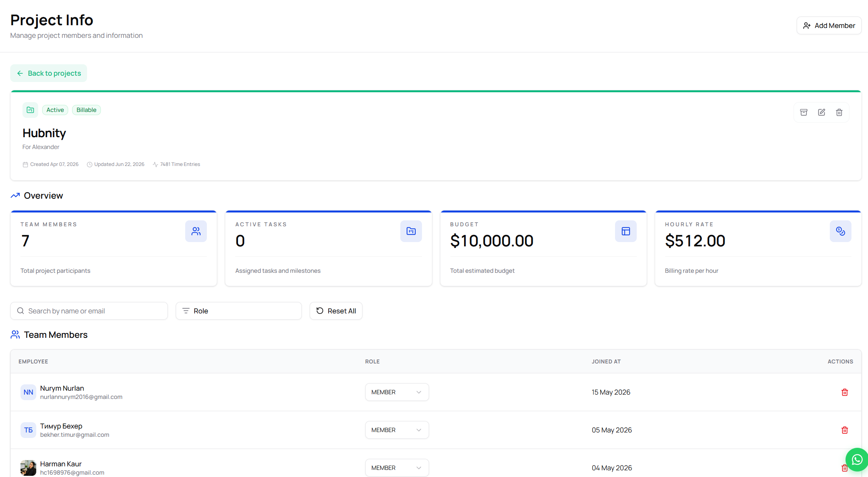Click the joined date 15 May 2026

pyautogui.click(x=611, y=392)
